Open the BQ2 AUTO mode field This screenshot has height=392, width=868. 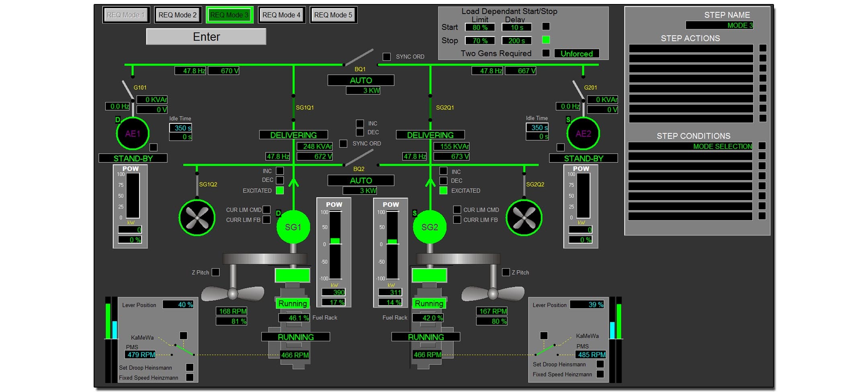coord(360,181)
